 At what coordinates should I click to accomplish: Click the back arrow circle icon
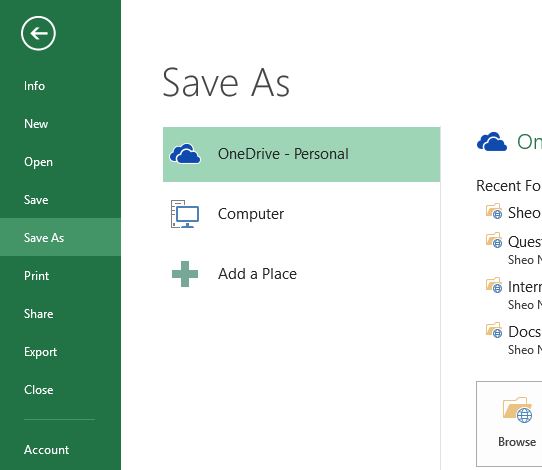coord(38,33)
